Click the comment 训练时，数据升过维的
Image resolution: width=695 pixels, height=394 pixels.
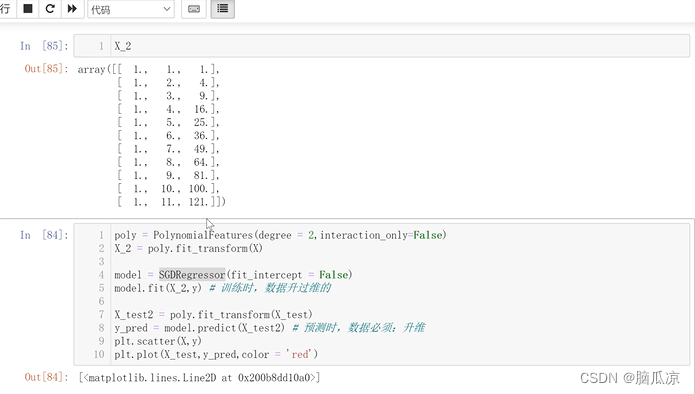coord(270,288)
